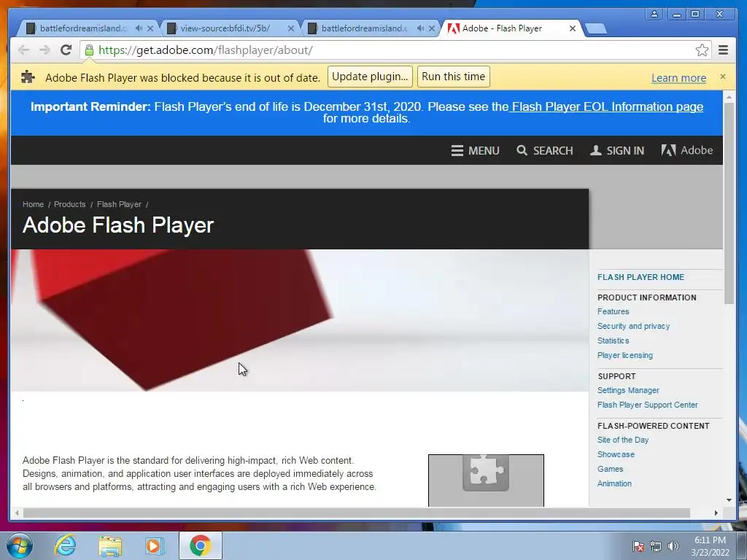Open the Settings Manager link

pyautogui.click(x=628, y=390)
